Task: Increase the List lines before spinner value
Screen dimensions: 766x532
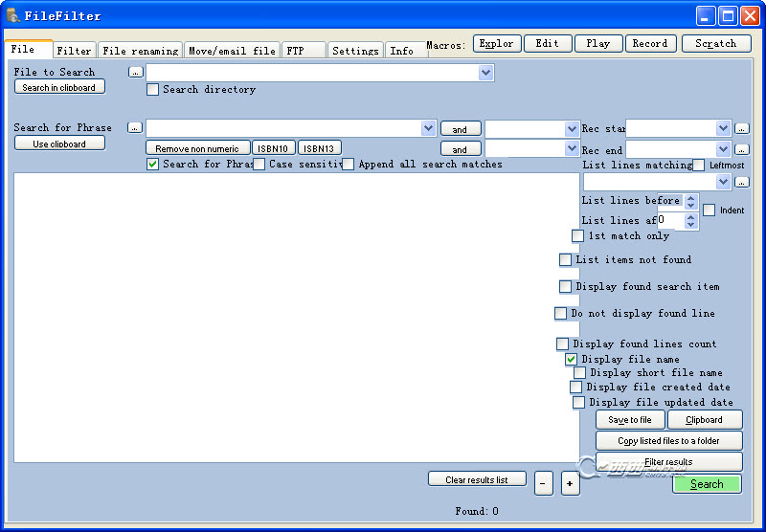Action: tap(691, 197)
